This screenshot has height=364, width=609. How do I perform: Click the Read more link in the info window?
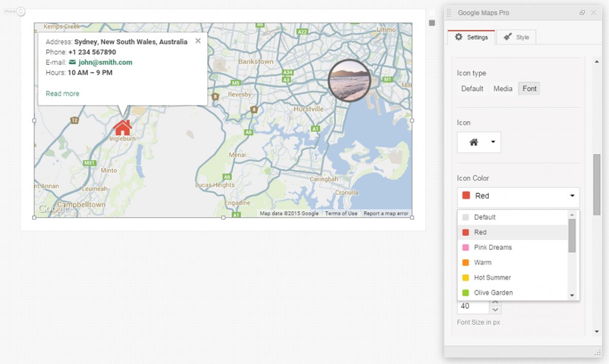pyautogui.click(x=62, y=93)
